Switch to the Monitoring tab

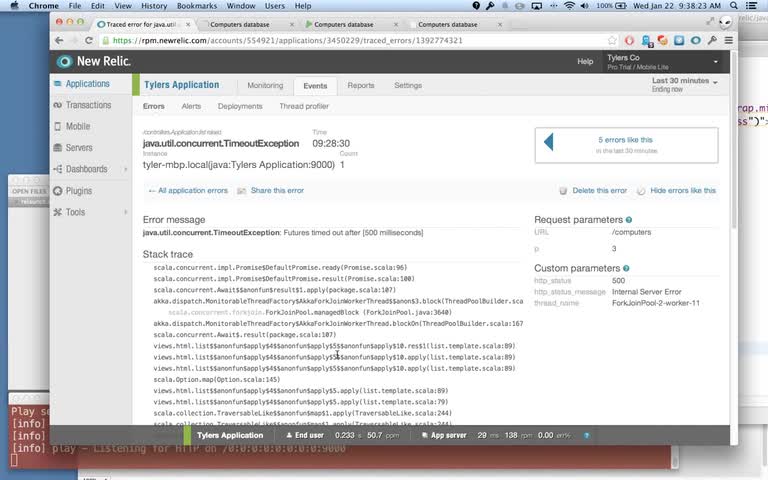click(265, 85)
